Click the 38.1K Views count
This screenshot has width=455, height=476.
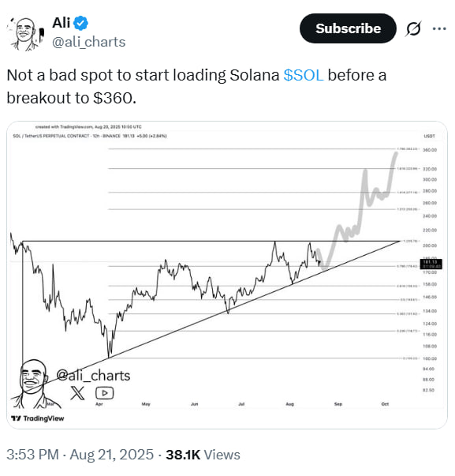click(203, 455)
